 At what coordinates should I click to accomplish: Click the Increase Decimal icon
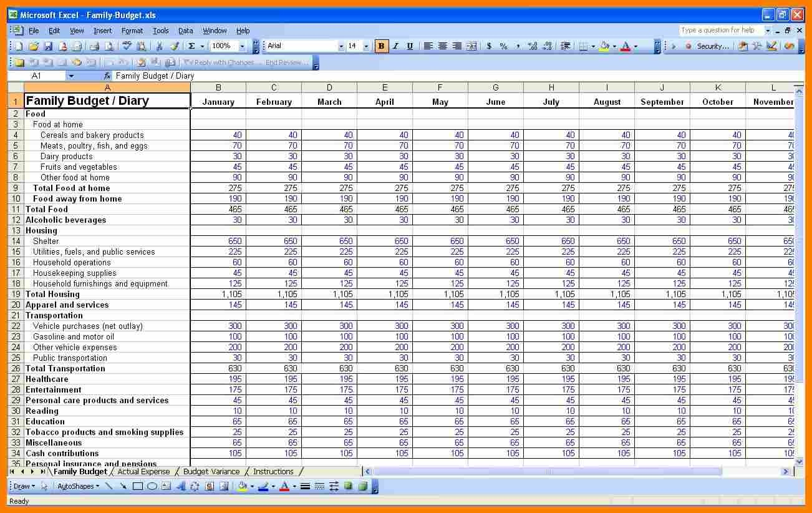click(533, 46)
